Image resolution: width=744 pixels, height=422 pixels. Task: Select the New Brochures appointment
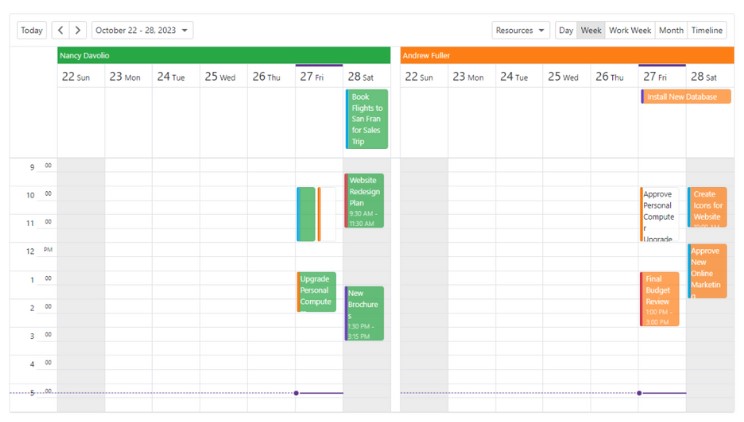(364, 313)
